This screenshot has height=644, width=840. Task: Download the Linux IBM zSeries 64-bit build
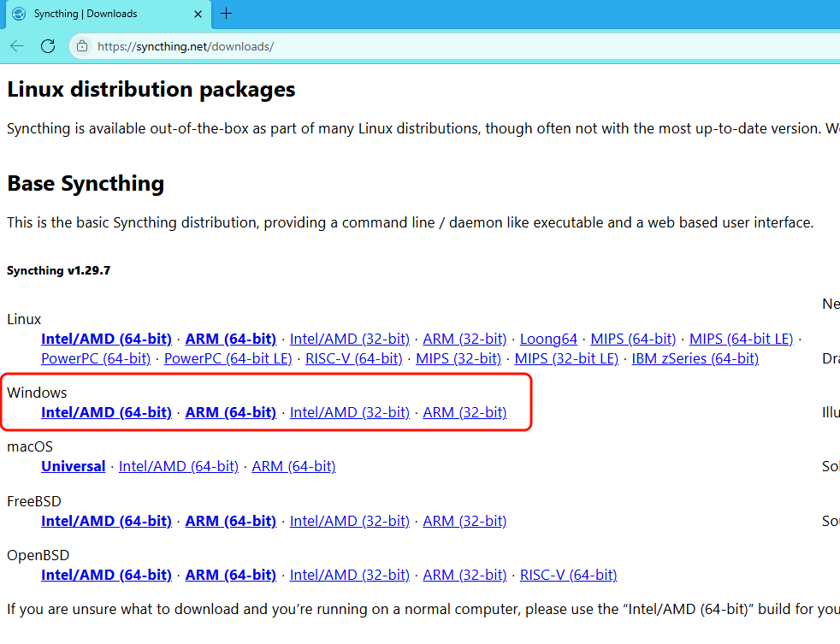(695, 357)
